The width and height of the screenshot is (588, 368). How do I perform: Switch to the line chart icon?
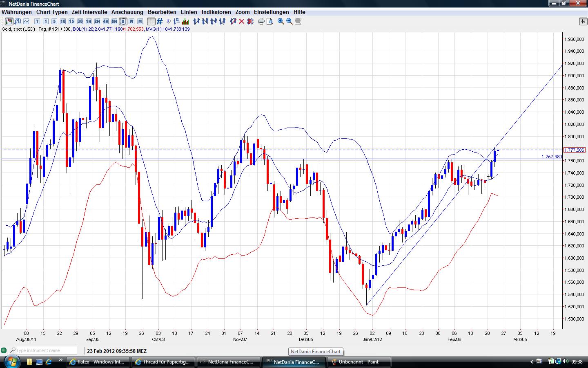click(27, 21)
